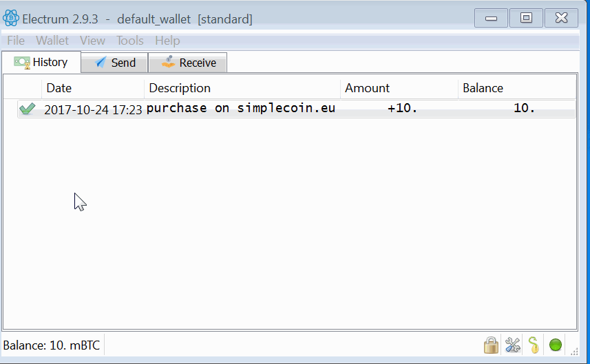Image resolution: width=590 pixels, height=364 pixels.
Task: Open the Wallet menu
Action: click(x=52, y=41)
